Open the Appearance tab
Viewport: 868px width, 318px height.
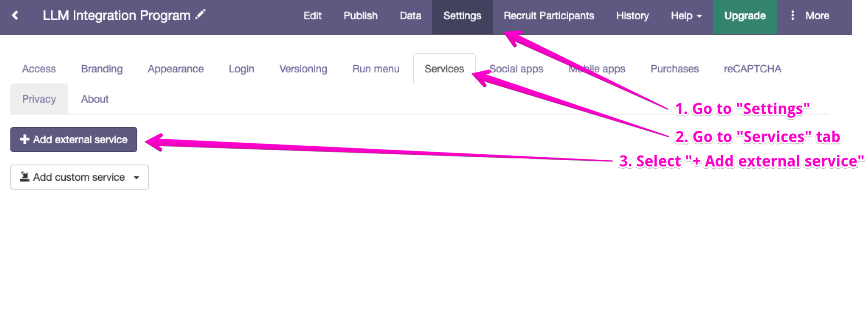(x=175, y=69)
